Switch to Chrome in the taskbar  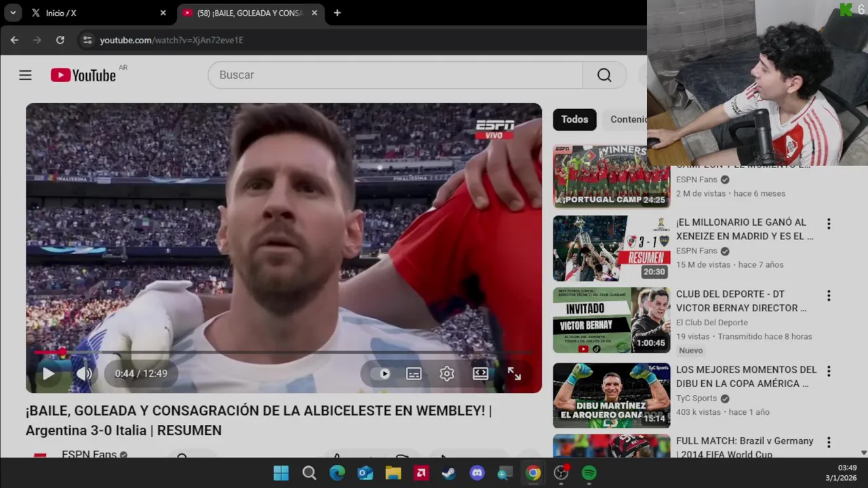point(533,473)
